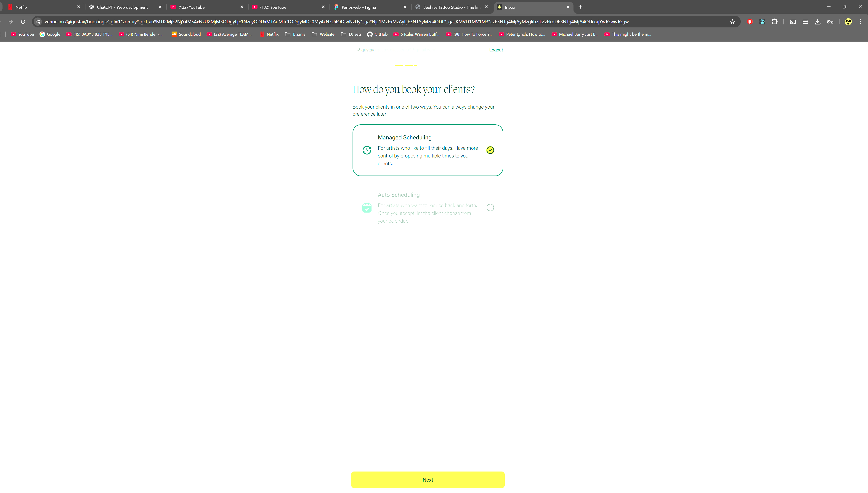
Task: Click the Managed Scheduling clock icon
Action: tap(367, 150)
